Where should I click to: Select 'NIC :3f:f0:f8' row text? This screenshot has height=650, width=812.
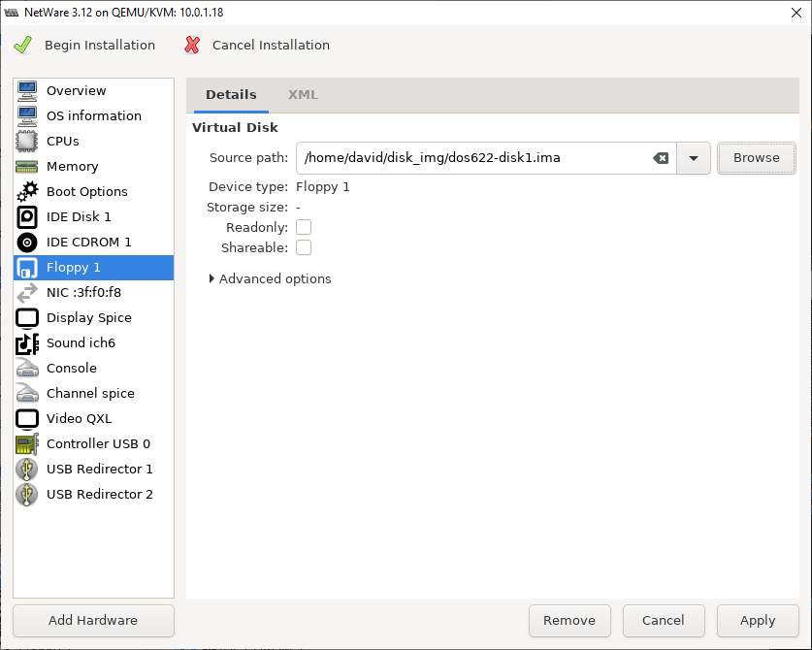83,293
